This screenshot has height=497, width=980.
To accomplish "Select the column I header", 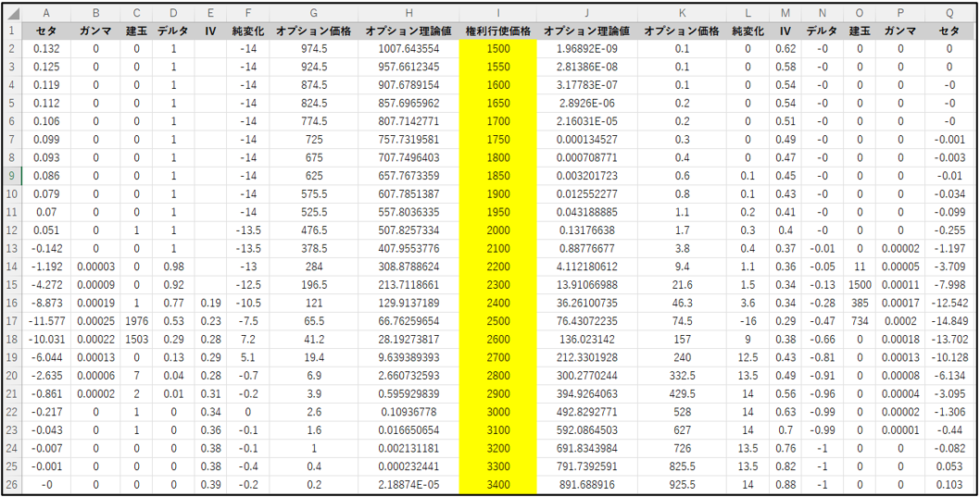I will pyautogui.click(x=497, y=14).
